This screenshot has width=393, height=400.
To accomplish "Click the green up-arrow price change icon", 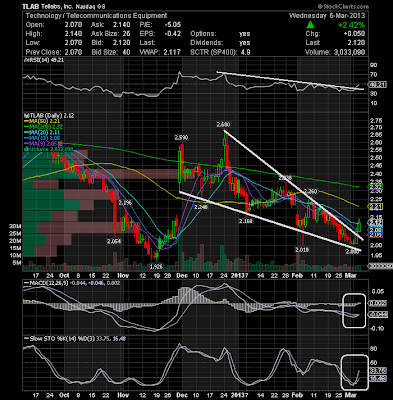I will 310,24.
